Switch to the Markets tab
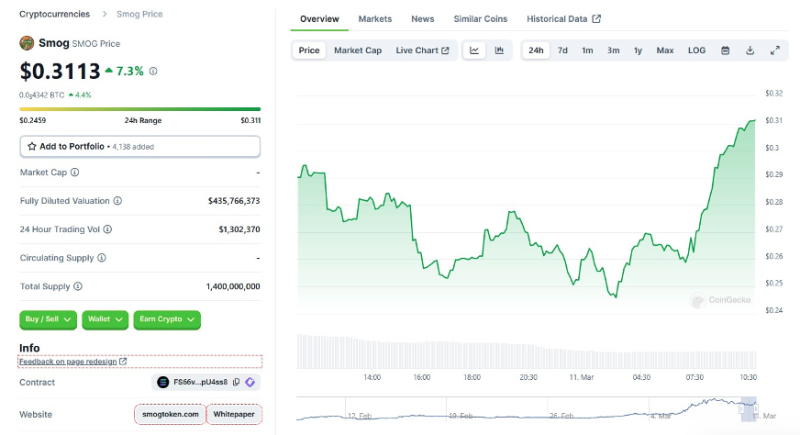The image size is (800, 435). (x=375, y=19)
